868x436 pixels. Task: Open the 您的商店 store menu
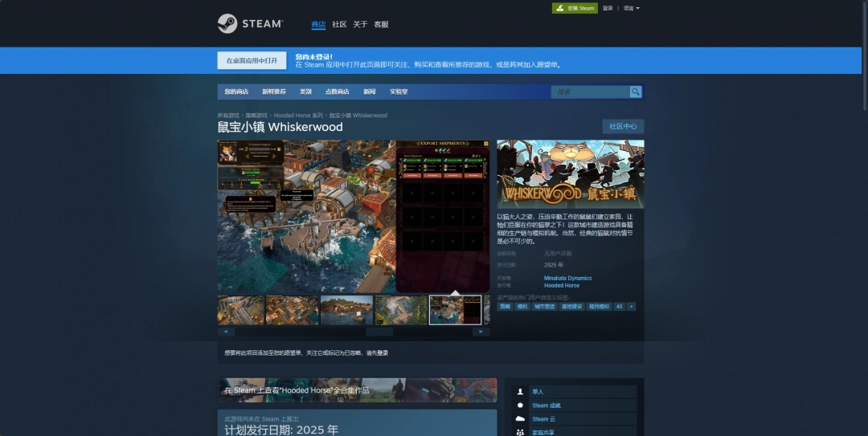[x=236, y=92]
